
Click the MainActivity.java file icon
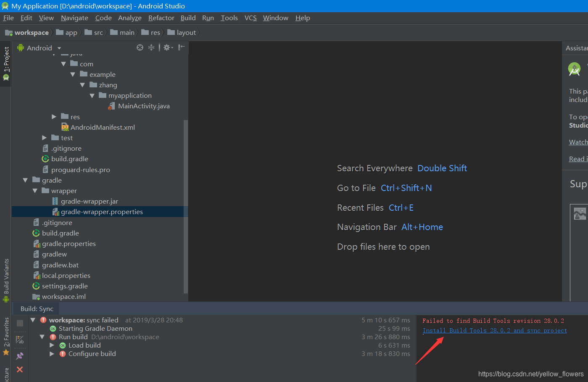tap(111, 106)
